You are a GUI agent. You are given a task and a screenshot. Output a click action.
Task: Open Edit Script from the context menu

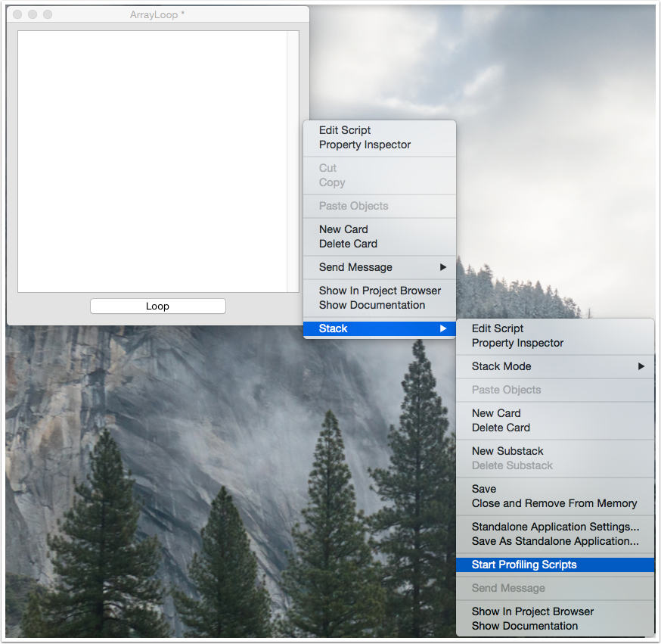pos(344,130)
